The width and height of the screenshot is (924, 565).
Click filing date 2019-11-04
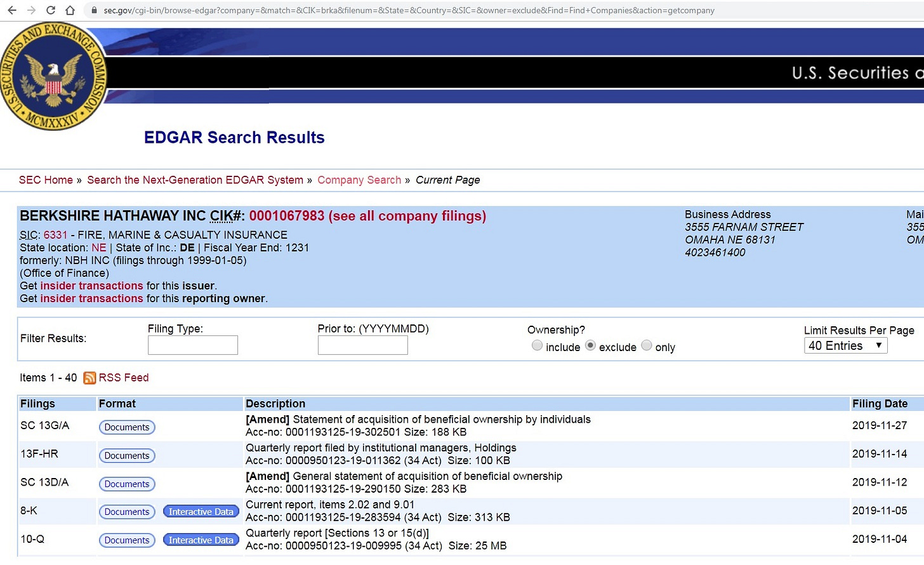click(880, 539)
